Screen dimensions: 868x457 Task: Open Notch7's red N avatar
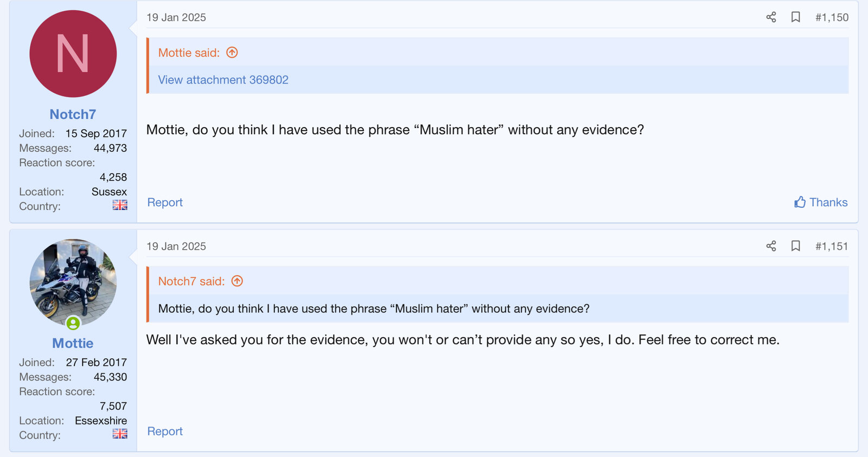pos(73,54)
